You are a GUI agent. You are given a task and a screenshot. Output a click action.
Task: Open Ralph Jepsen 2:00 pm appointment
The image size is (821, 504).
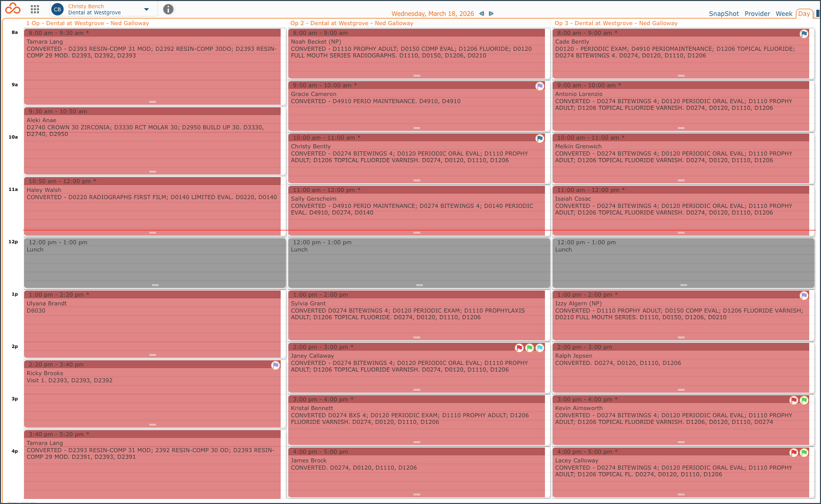click(x=681, y=368)
